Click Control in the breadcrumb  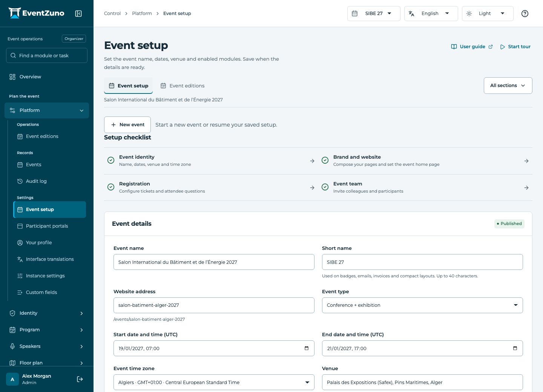click(112, 14)
